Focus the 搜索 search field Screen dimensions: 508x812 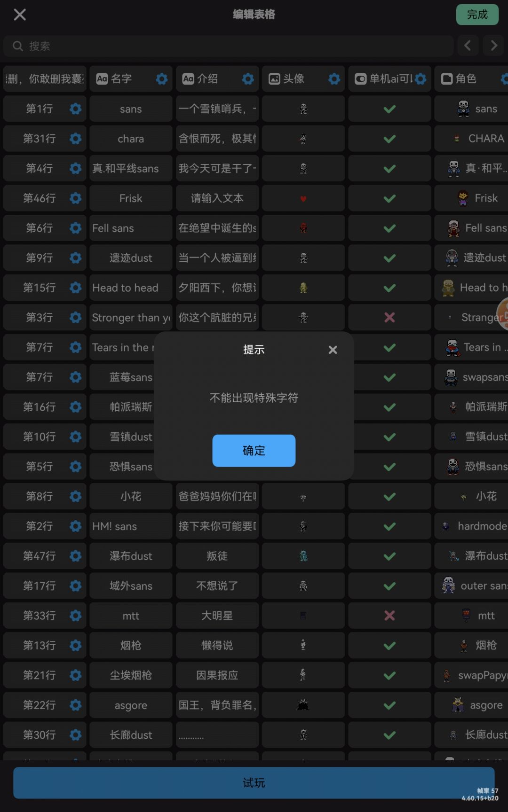coord(229,46)
